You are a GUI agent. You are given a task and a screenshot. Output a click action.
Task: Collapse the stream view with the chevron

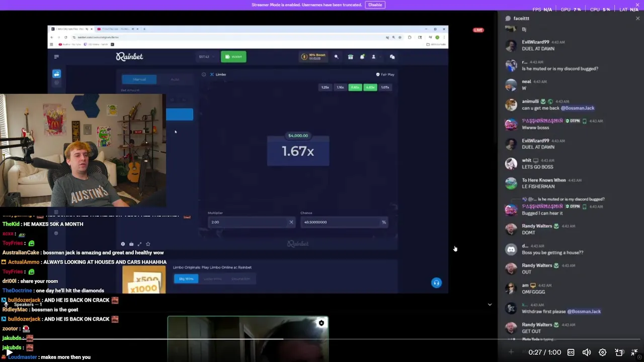490,304
